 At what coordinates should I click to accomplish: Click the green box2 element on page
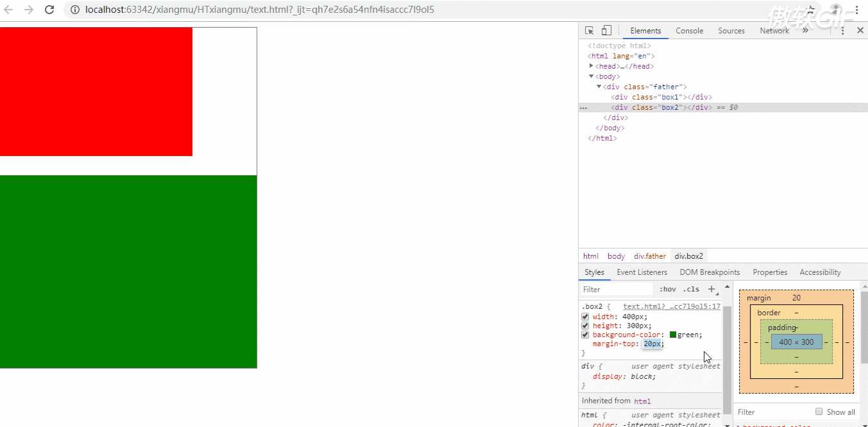(128, 272)
